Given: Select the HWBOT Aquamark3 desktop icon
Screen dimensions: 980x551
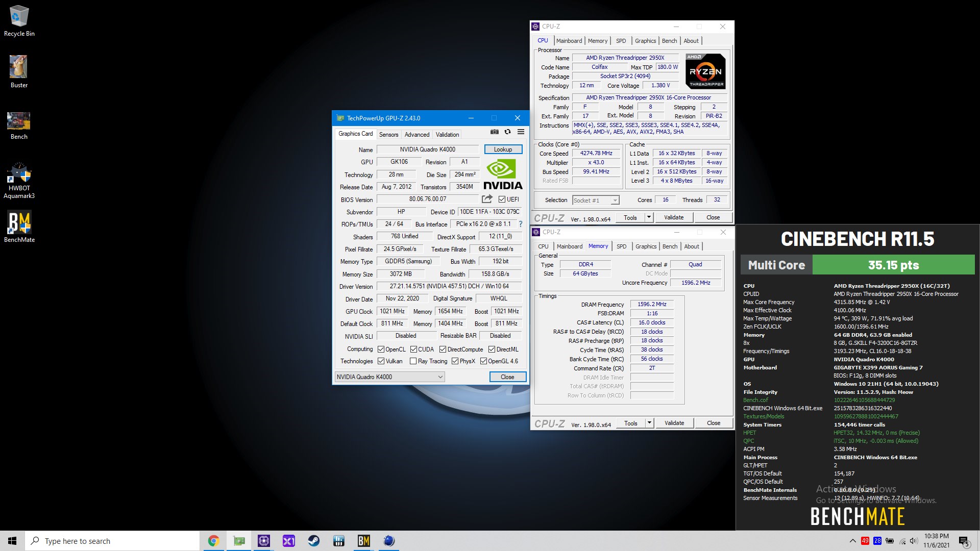Looking at the screenshot, I should coord(19,181).
